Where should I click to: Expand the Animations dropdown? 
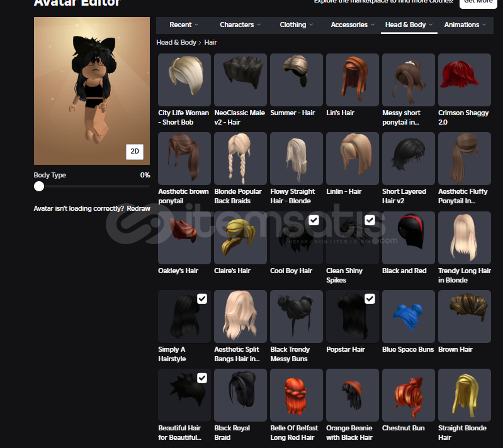tap(465, 25)
